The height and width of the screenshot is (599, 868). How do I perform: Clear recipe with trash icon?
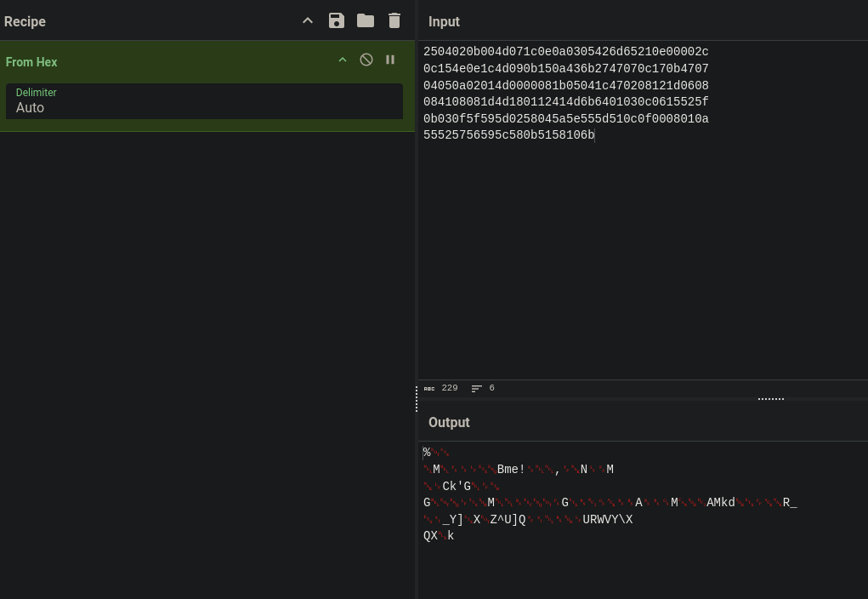tap(394, 21)
